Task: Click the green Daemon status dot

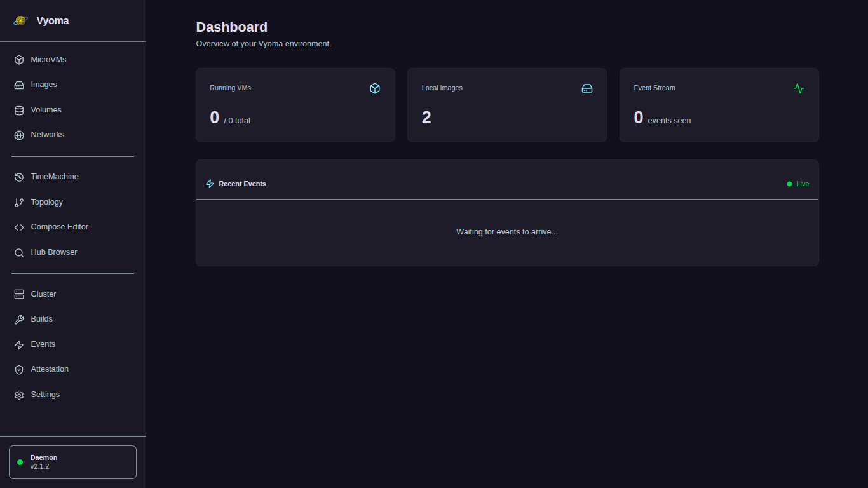Action: pyautogui.click(x=20, y=462)
